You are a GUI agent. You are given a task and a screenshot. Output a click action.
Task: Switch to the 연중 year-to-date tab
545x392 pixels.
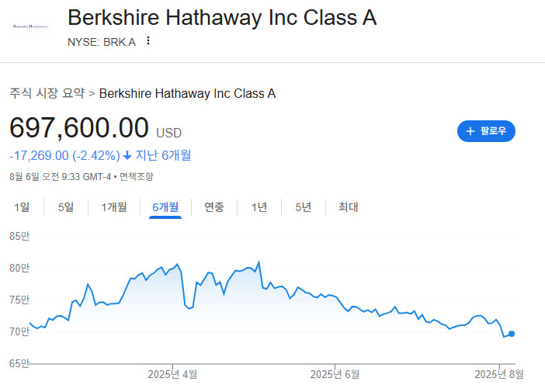213,207
